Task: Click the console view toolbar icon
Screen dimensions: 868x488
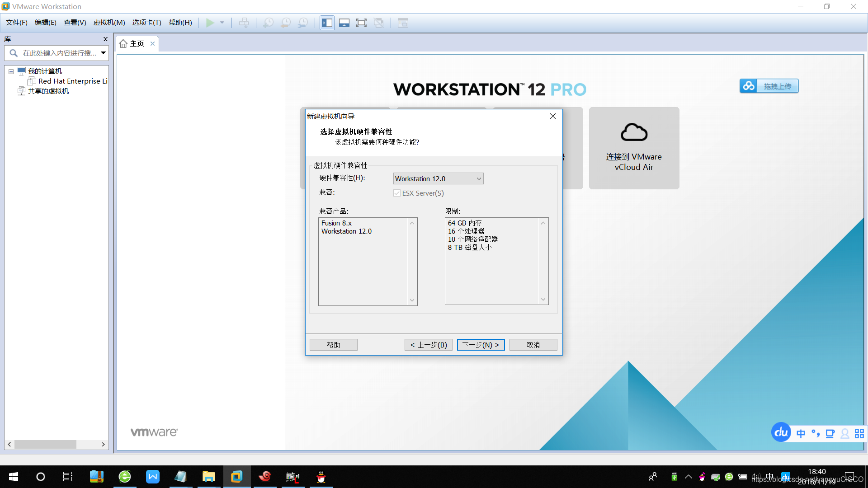Action: coord(403,23)
